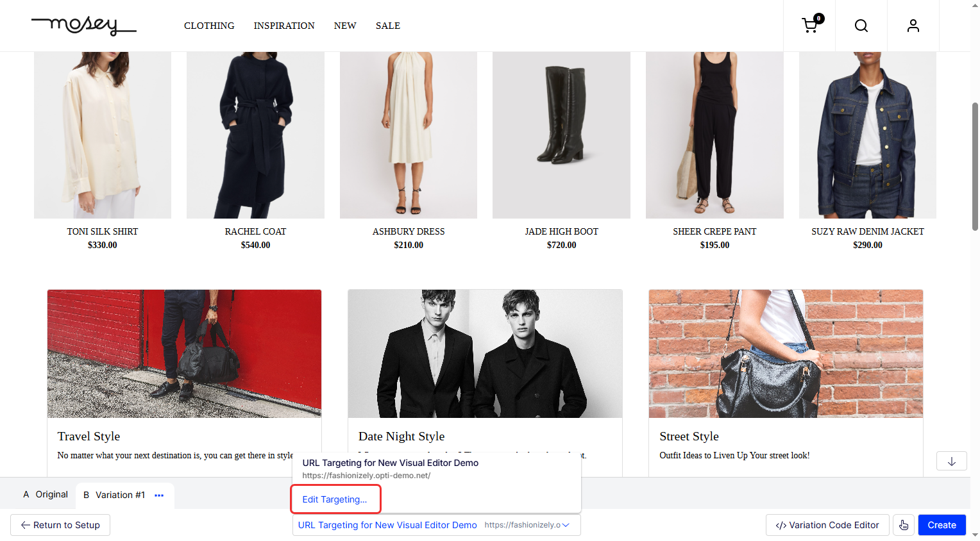The image size is (980, 541).
Task: Select the Jade High Boot product image
Action: click(x=561, y=135)
